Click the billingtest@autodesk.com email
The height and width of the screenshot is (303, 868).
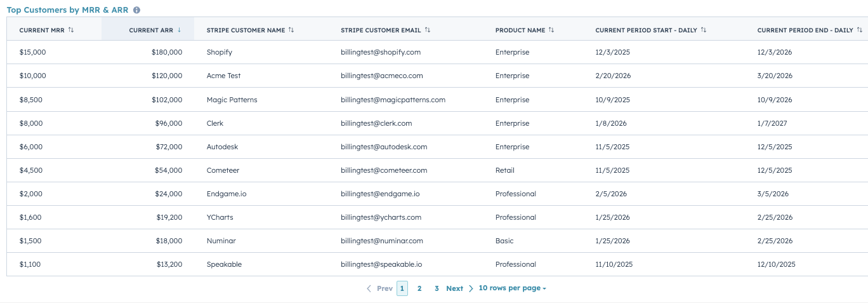click(x=384, y=147)
